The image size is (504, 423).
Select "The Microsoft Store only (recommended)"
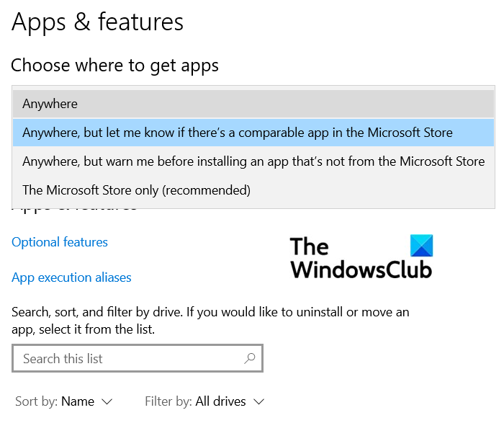(137, 190)
